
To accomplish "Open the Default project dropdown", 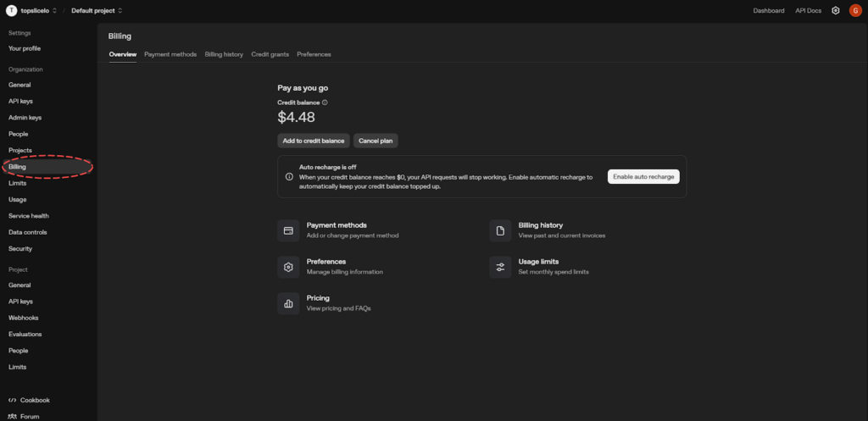I will (x=97, y=10).
